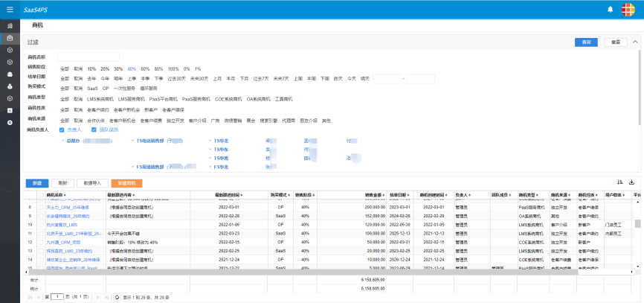Filter opportunity nature by 新客户
644x303 pixels.
[151, 109]
